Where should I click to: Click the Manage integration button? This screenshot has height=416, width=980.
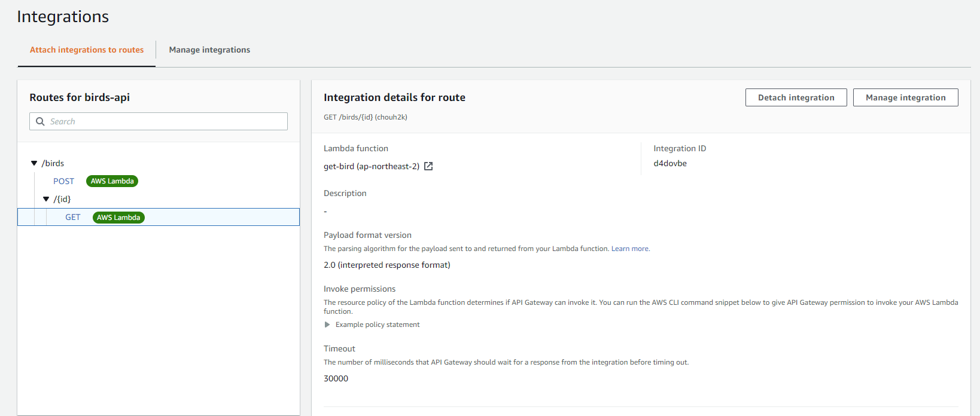click(x=905, y=97)
